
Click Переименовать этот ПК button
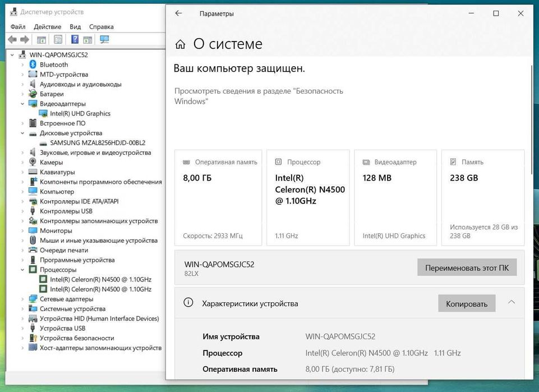click(467, 268)
